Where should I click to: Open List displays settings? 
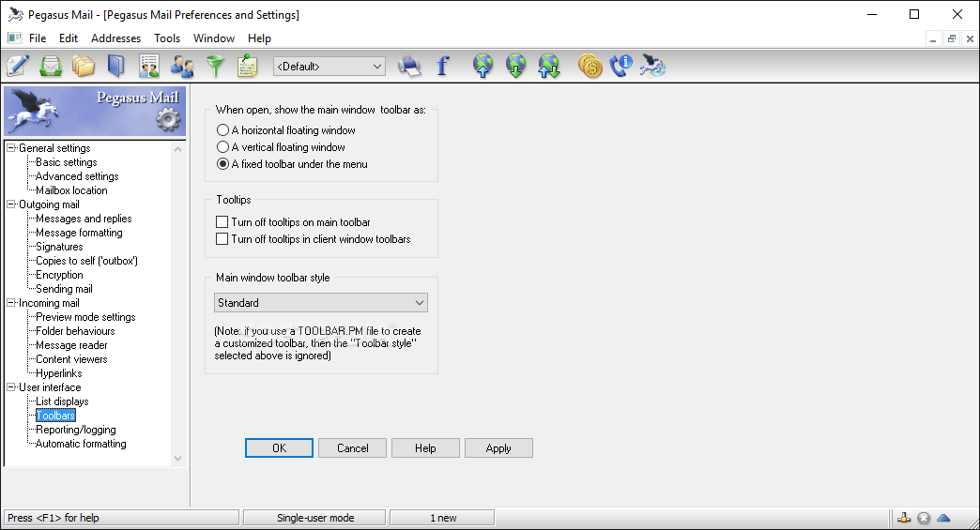click(62, 401)
